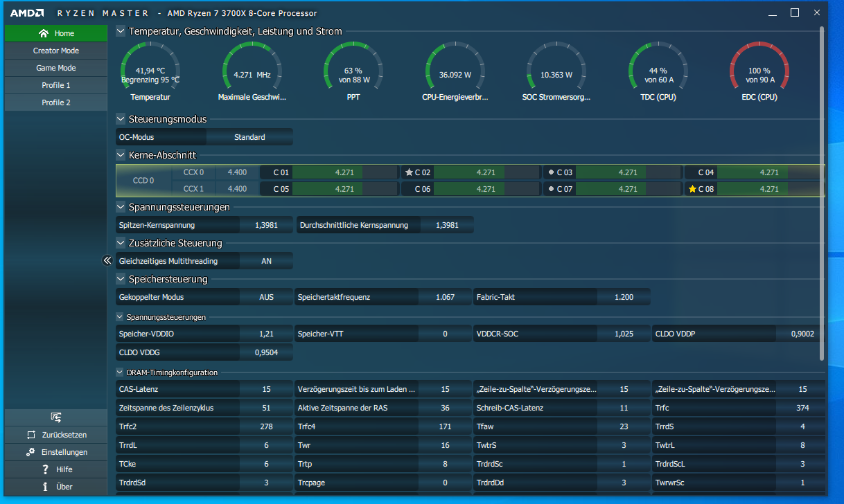Collapse the sidebar with double-chevron icon
This screenshot has height=504, width=844.
[107, 260]
